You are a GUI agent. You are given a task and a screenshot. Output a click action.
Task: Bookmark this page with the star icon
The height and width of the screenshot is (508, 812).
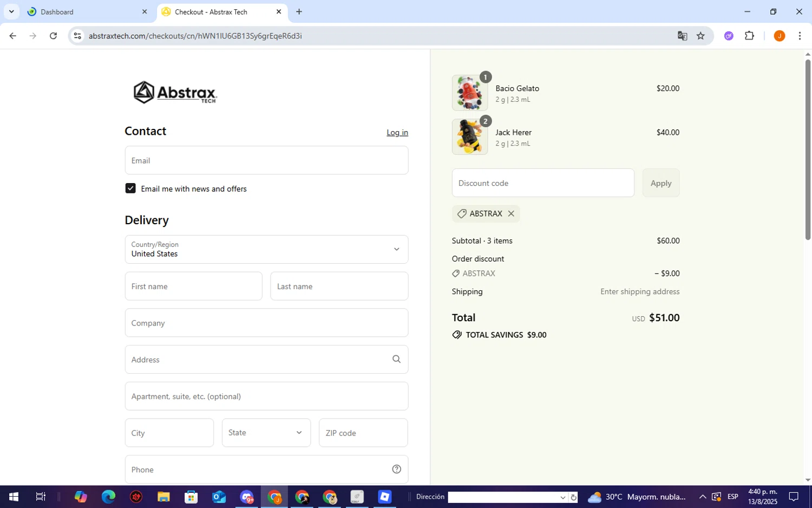tap(700, 36)
